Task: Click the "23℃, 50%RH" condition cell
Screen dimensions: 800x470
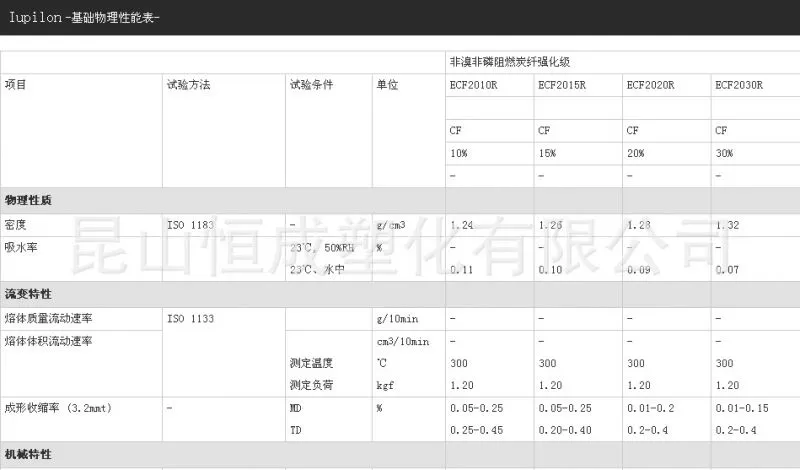Action: [x=322, y=248]
